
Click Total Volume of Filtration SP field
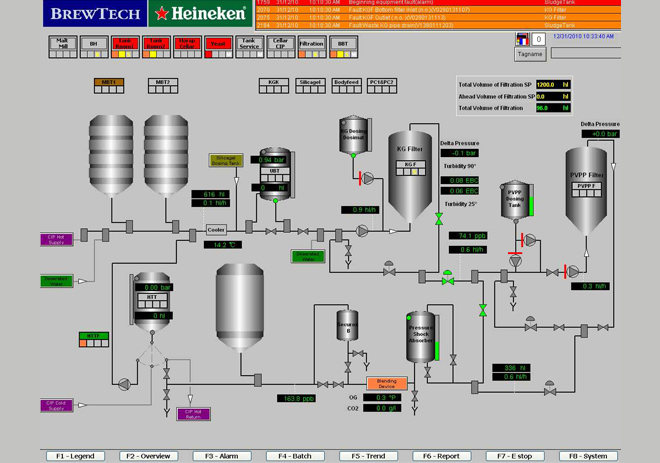click(x=554, y=85)
